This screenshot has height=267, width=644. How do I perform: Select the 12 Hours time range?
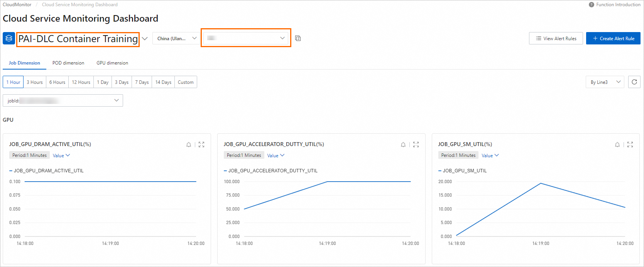[81, 82]
